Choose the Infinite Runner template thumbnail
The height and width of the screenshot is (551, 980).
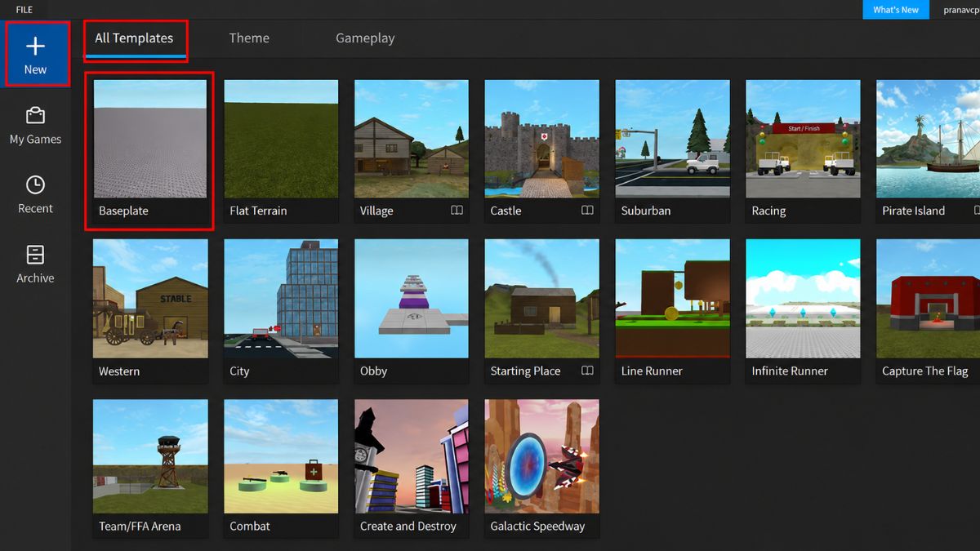pos(804,299)
